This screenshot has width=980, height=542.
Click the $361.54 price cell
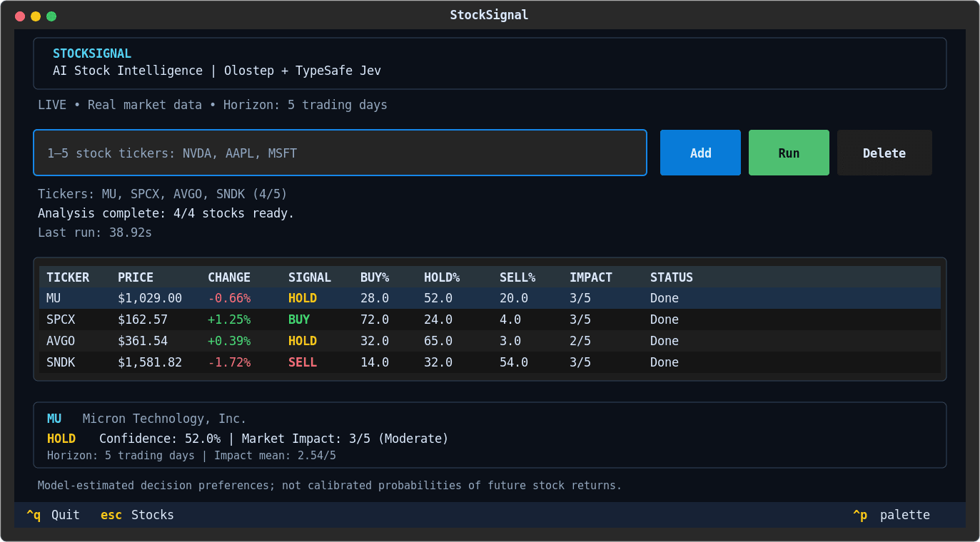(x=143, y=341)
